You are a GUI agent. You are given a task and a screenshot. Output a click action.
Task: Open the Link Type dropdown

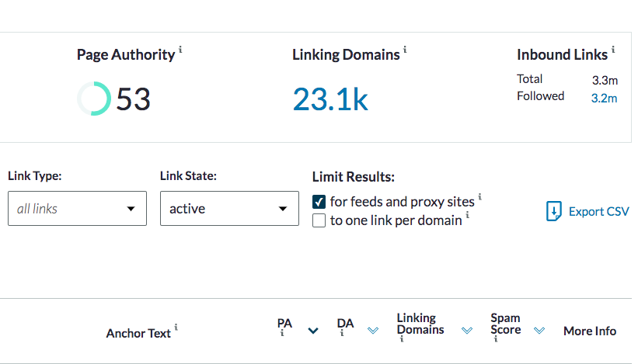click(x=77, y=208)
